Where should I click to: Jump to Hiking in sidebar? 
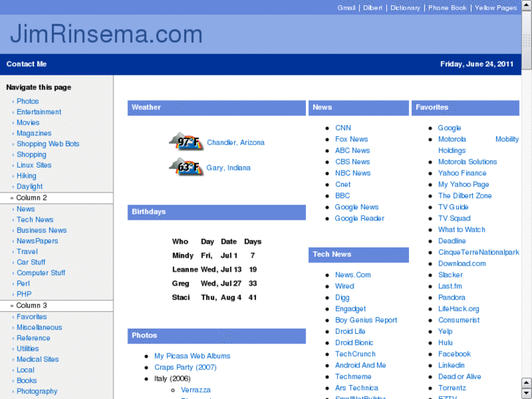tap(26, 176)
